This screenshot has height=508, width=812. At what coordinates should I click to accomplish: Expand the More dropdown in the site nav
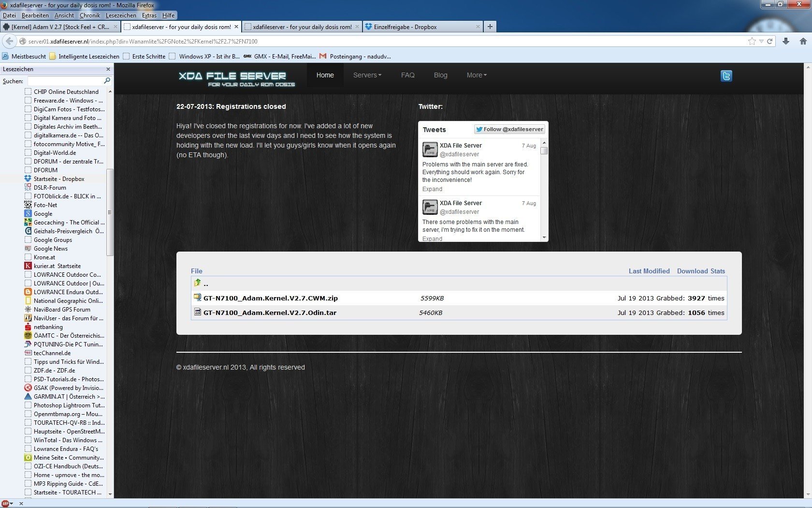(x=477, y=75)
